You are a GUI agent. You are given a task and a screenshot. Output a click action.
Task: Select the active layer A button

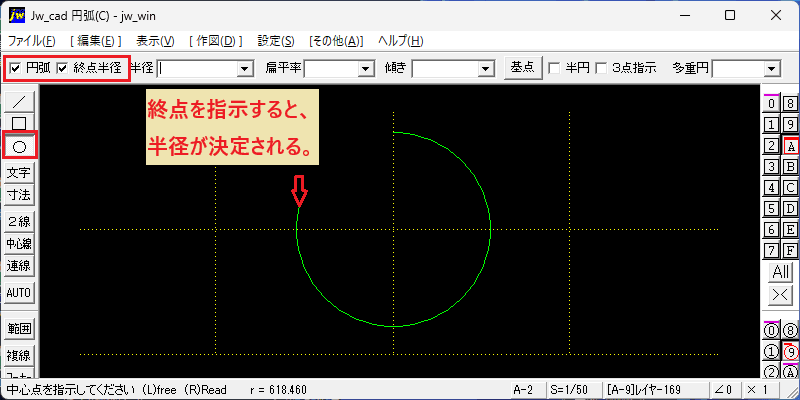coord(790,146)
